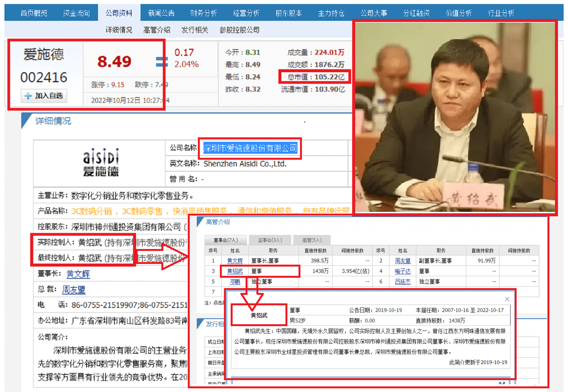Open 邓鹏 link in board table
568x392 pixels.
235,281
